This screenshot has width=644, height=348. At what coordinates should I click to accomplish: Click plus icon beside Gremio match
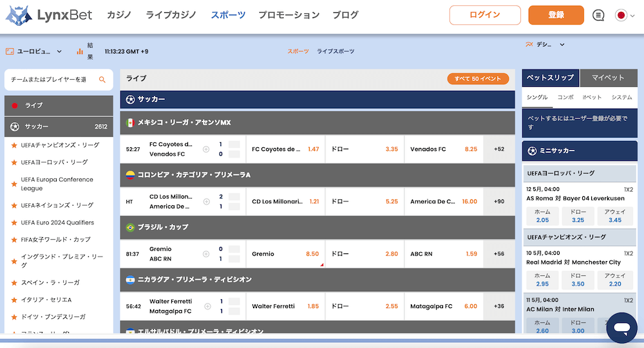[206, 254]
